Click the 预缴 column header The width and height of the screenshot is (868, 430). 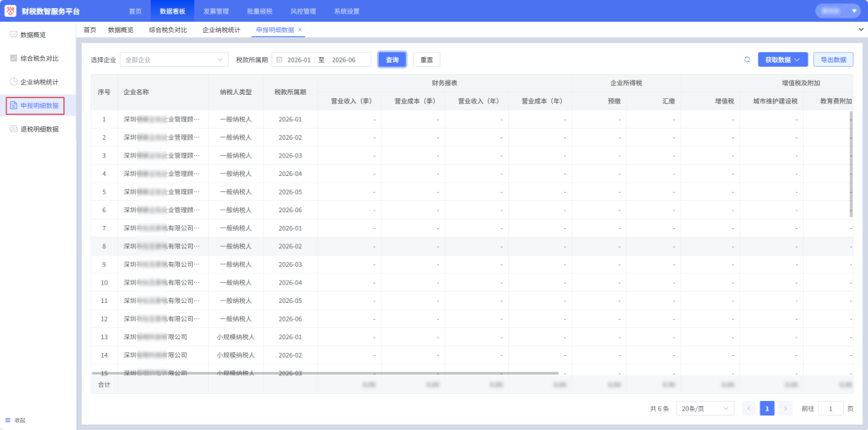[x=613, y=101]
